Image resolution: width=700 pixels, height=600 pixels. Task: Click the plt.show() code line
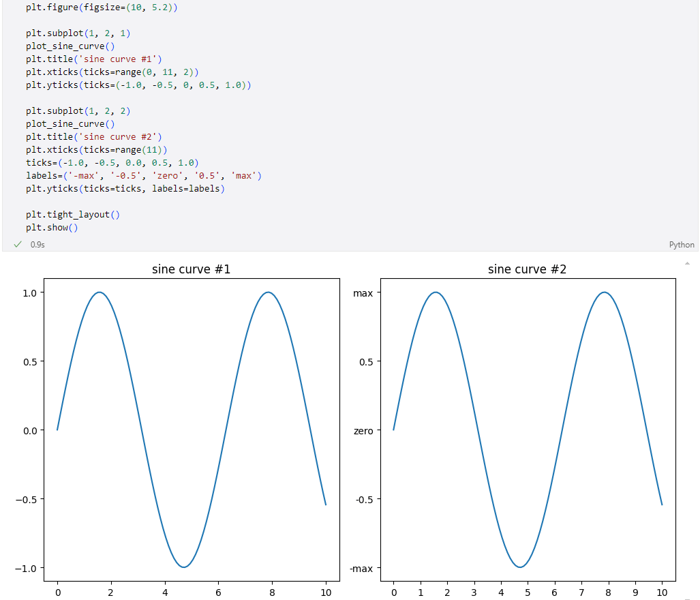tap(52, 227)
